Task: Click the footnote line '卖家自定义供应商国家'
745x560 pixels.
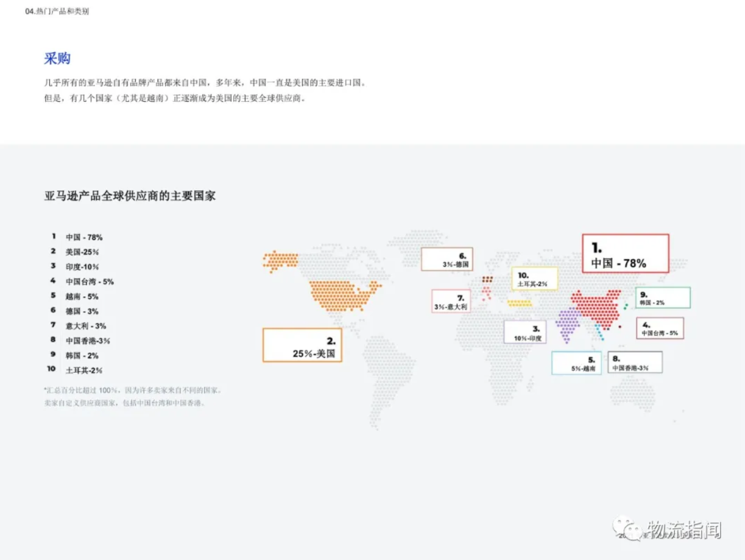Action: tap(125, 403)
